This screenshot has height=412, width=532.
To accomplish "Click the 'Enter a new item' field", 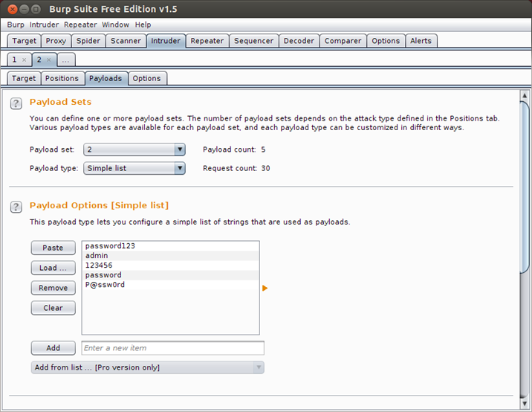I will pos(172,348).
